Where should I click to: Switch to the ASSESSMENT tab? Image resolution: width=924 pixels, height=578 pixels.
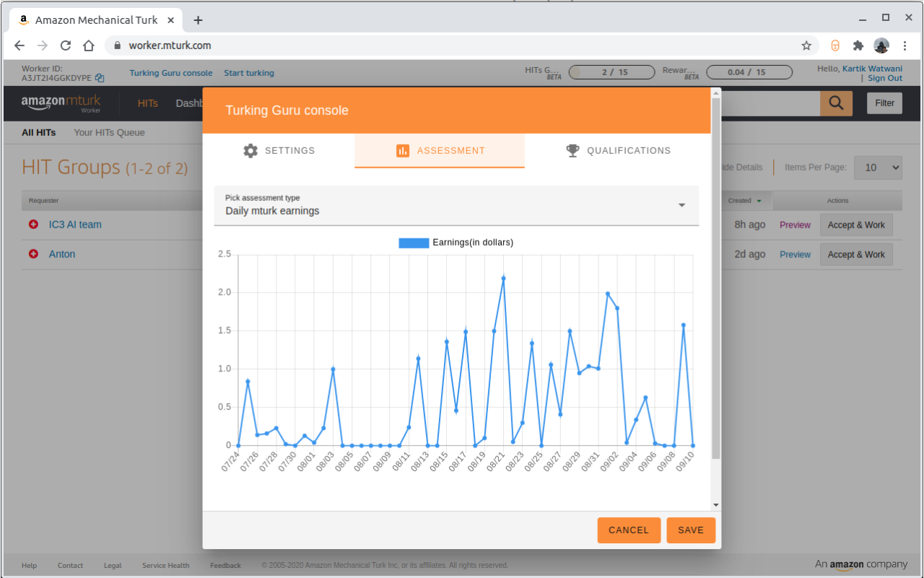pyautogui.click(x=440, y=151)
